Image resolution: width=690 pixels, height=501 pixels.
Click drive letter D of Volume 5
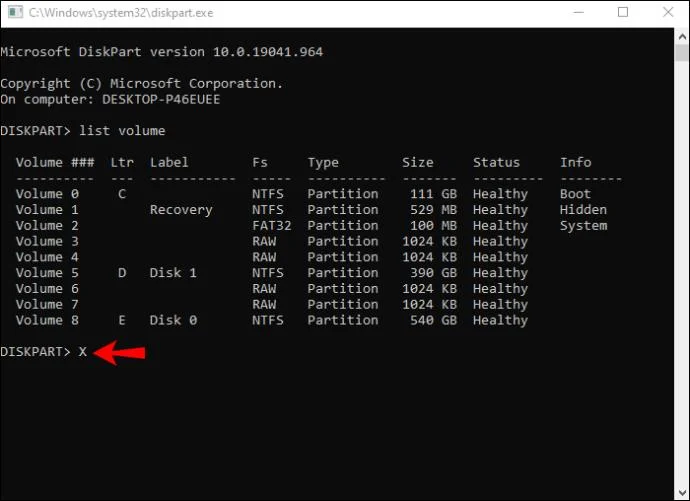122,273
